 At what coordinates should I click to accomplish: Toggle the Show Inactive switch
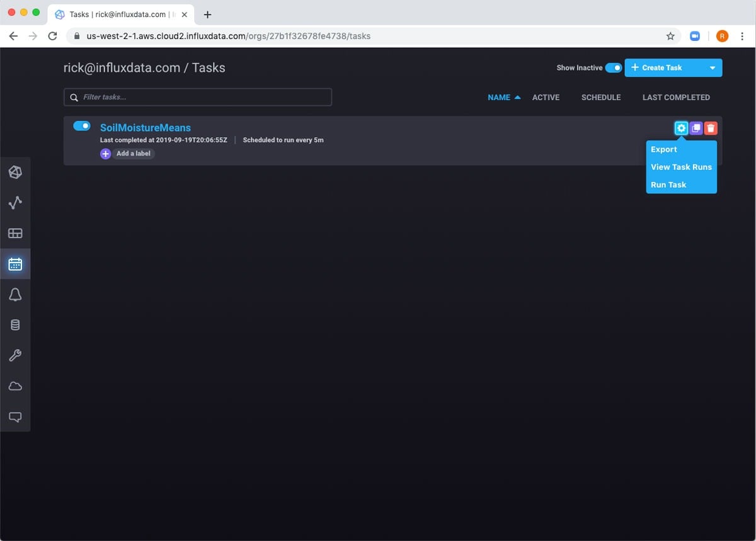(613, 68)
